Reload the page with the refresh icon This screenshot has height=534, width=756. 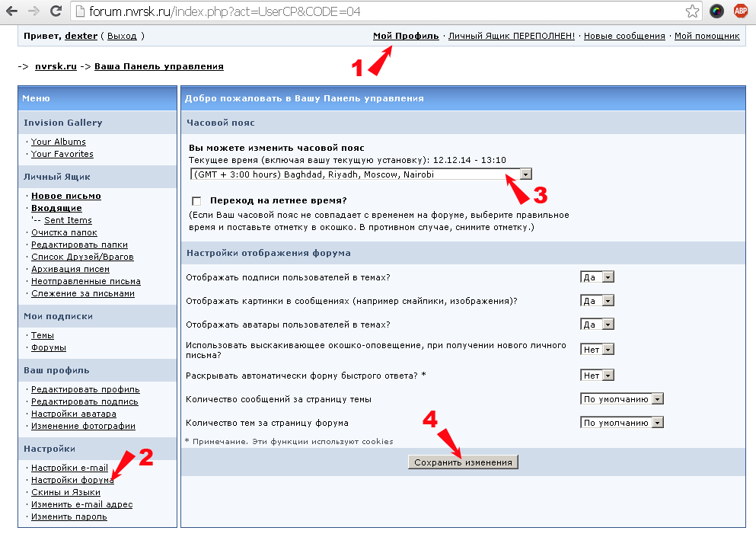[56, 11]
